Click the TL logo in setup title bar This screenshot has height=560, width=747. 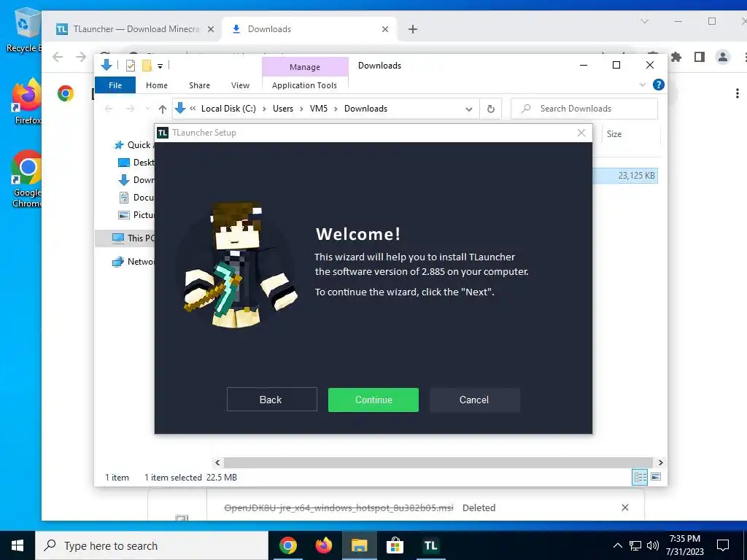click(x=163, y=133)
